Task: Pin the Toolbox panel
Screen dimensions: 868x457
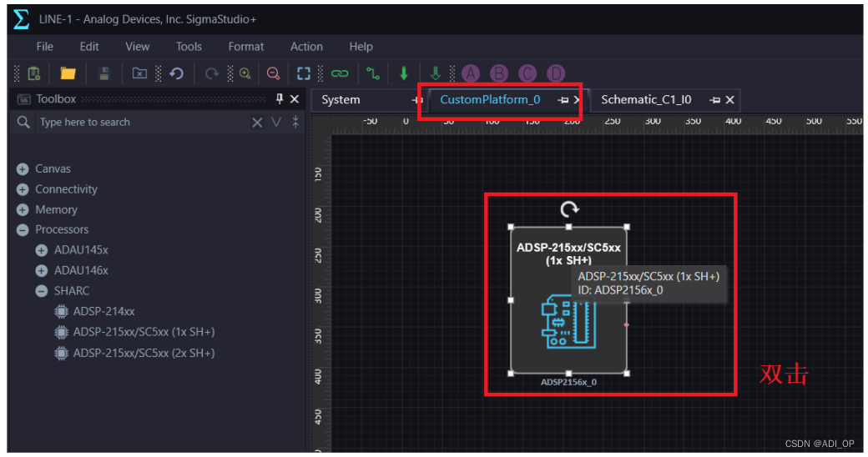Action: pos(279,98)
